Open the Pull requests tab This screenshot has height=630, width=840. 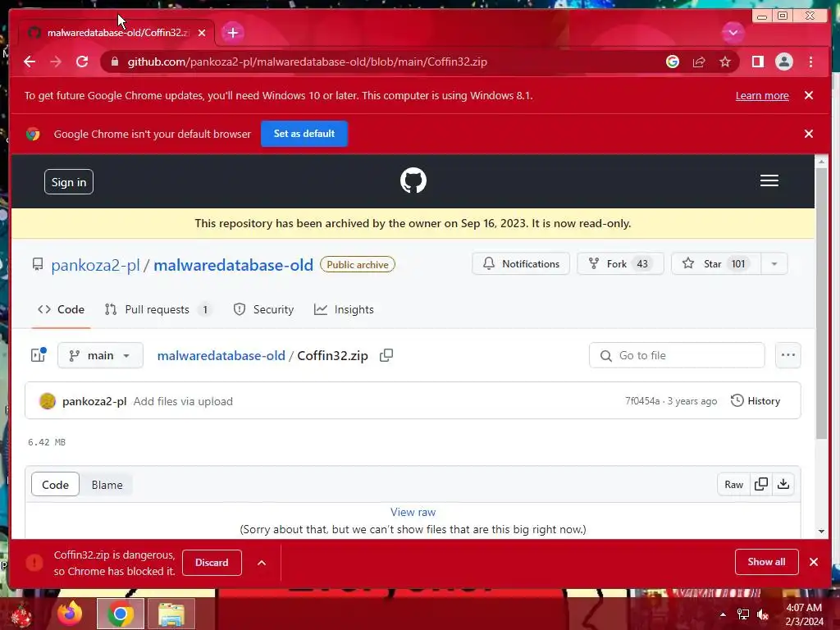pyautogui.click(x=157, y=309)
